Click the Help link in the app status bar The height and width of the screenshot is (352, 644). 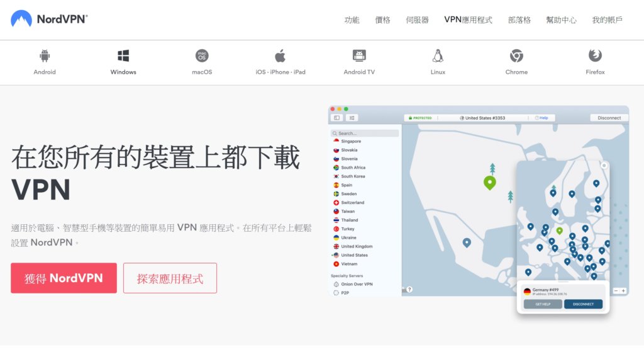click(x=541, y=118)
